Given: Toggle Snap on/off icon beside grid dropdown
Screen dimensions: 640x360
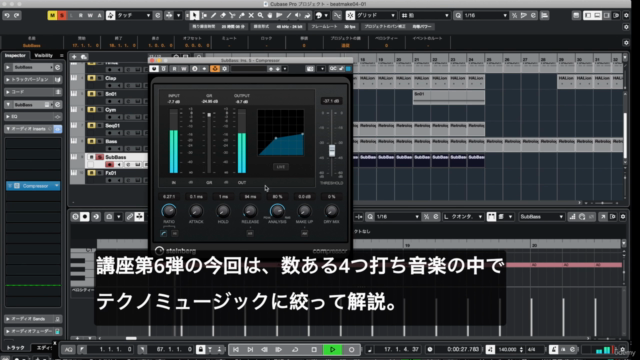Looking at the screenshot, I should [350, 16].
